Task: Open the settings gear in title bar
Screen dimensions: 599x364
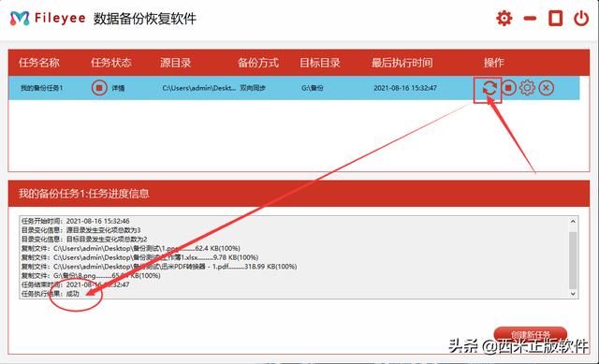Action: pos(504,18)
